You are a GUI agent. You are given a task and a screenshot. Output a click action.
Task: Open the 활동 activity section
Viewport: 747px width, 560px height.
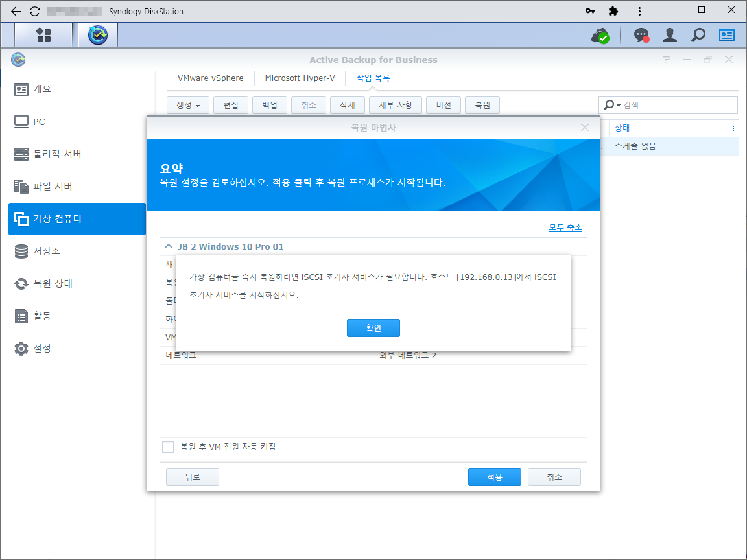(x=77, y=316)
